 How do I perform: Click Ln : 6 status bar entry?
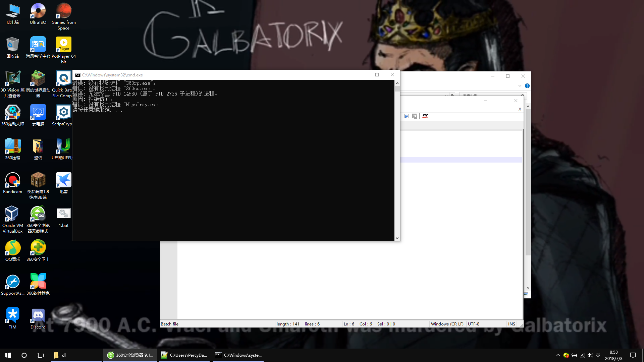coord(349,324)
